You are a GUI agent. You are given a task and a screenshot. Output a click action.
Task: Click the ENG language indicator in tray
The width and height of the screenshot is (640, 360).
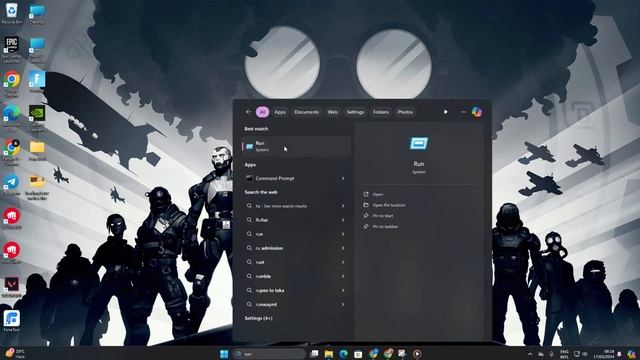(x=564, y=354)
